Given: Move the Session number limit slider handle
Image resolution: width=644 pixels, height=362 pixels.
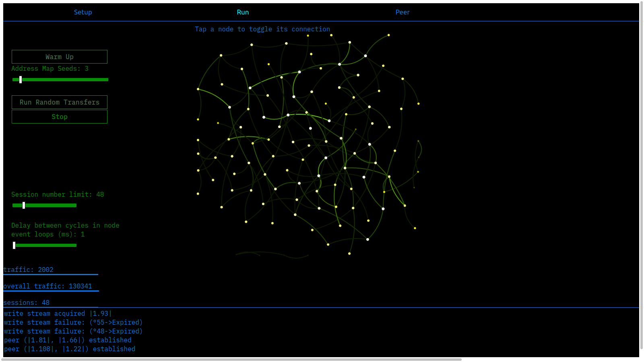Looking at the screenshot, I should pyautogui.click(x=24, y=205).
